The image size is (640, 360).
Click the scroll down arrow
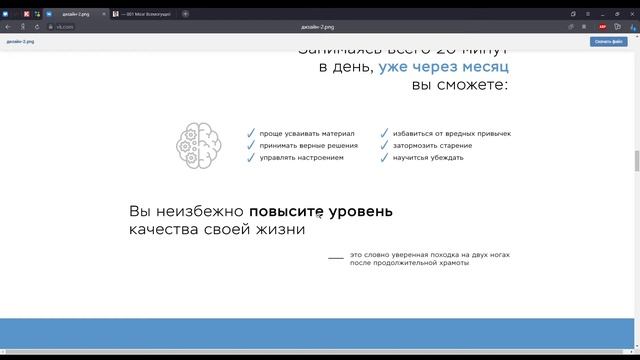point(637,347)
